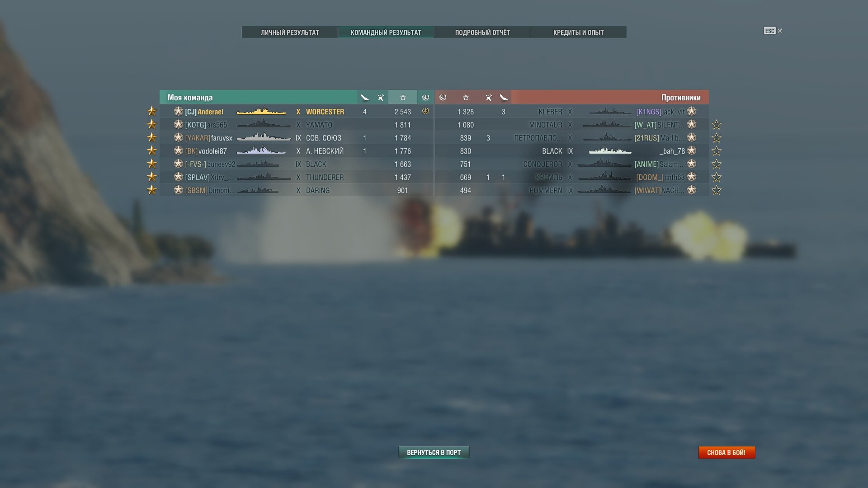Viewport: 868px width, 488px height.
Task: Toggle compliment star for NACH Pommern player
Action: (717, 190)
